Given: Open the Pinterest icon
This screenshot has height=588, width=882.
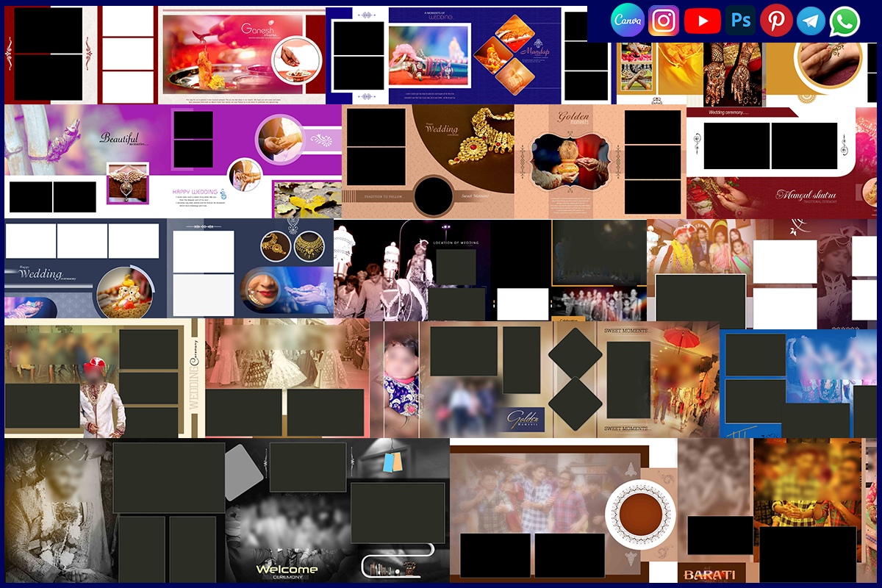Looking at the screenshot, I should [x=776, y=21].
